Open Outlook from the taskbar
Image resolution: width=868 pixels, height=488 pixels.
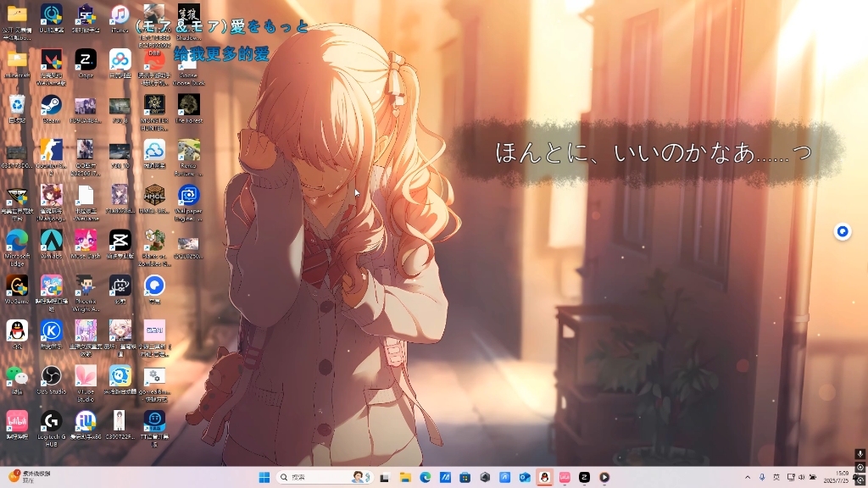[525, 477]
